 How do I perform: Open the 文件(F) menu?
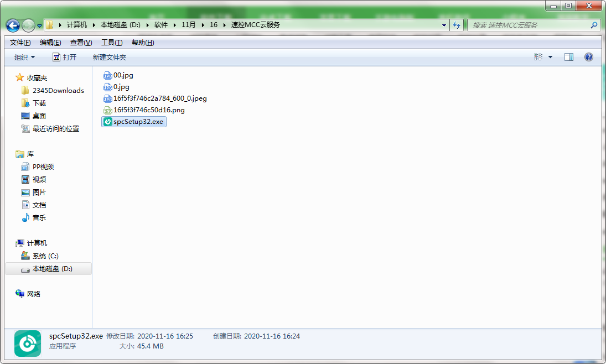(x=20, y=43)
